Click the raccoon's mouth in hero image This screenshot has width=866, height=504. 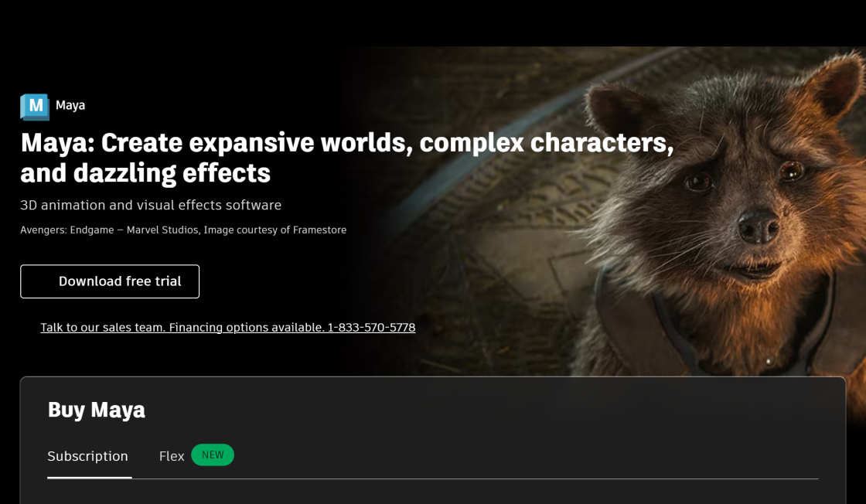tap(752, 270)
